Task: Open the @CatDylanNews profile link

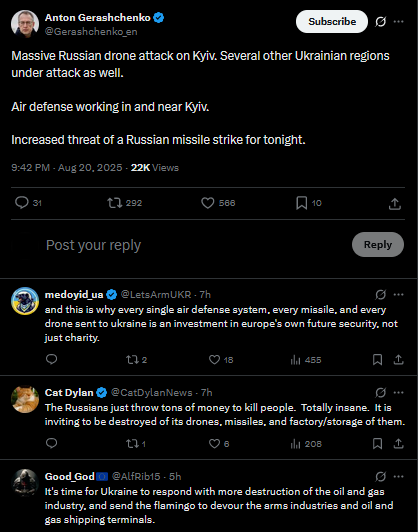Action: point(151,393)
